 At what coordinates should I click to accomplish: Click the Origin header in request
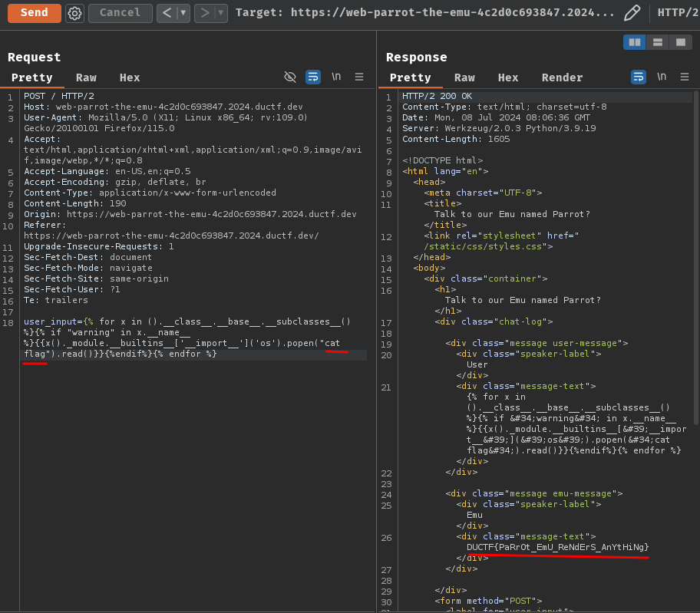pyautogui.click(x=190, y=214)
